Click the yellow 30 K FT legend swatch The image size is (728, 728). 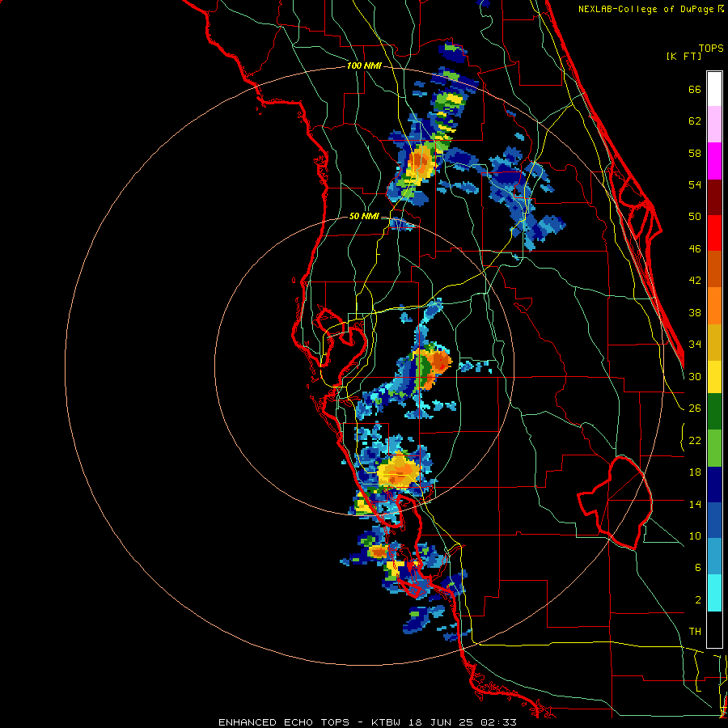click(x=714, y=376)
